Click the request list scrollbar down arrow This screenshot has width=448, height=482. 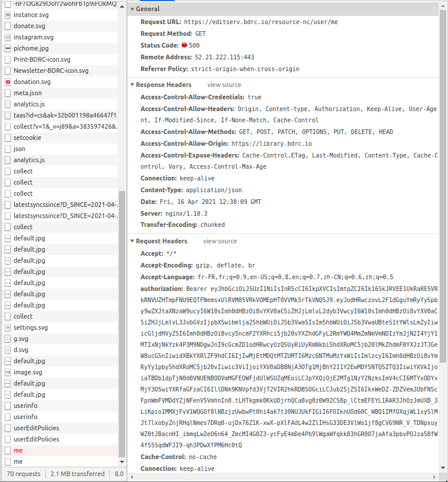tap(122, 462)
